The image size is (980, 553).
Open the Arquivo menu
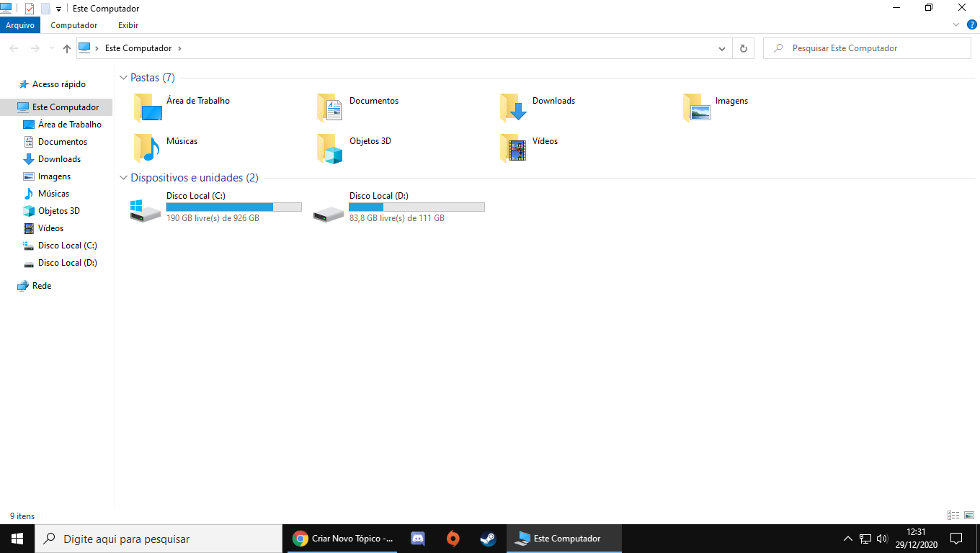pos(20,25)
